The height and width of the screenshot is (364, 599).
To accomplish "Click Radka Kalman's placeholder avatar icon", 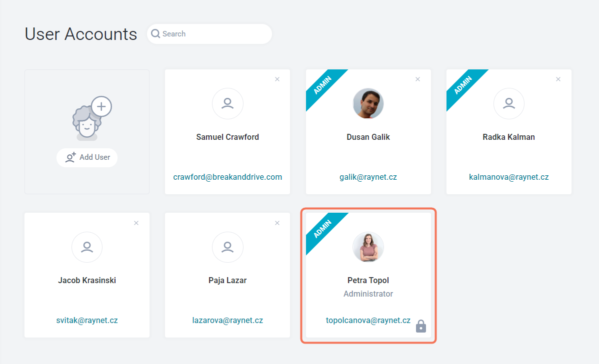I will (509, 103).
